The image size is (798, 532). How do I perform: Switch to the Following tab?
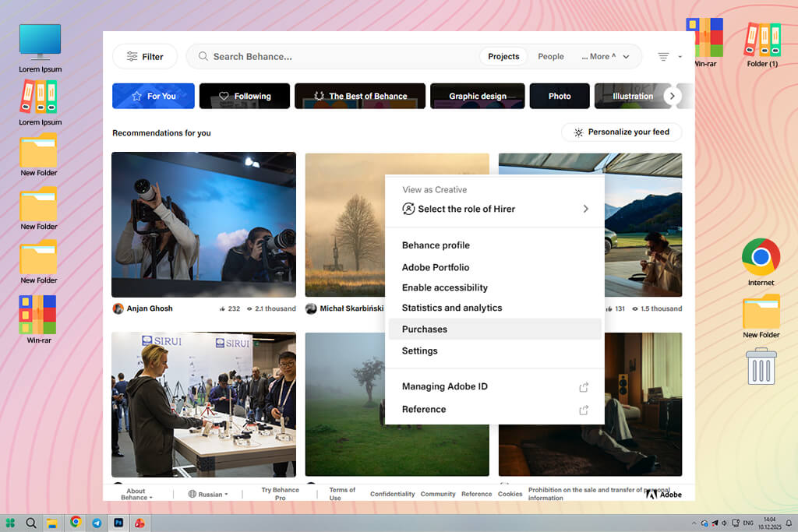(244, 96)
